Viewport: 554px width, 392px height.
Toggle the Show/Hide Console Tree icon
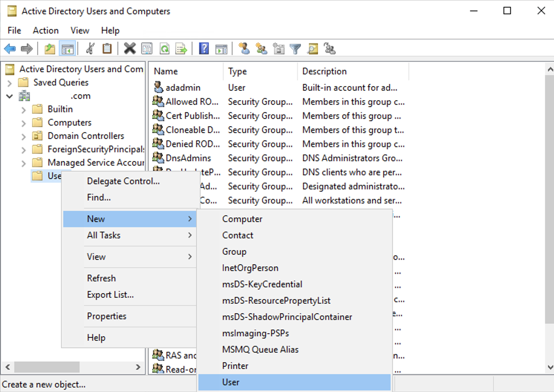68,49
